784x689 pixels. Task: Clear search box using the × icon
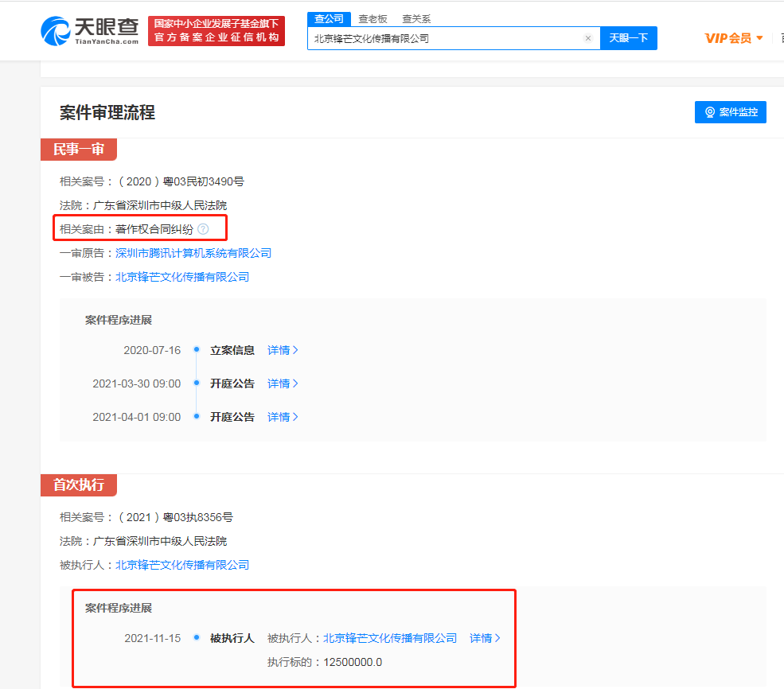[x=587, y=37]
